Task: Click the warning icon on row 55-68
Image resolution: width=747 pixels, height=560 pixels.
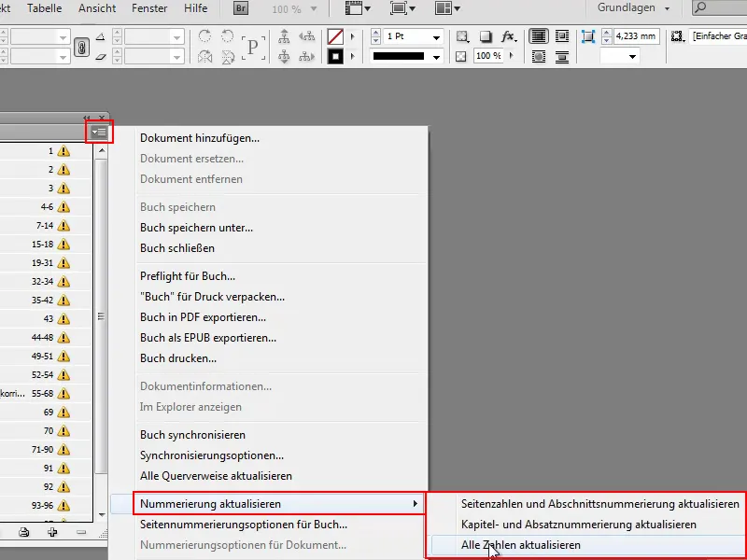Action: click(x=63, y=393)
